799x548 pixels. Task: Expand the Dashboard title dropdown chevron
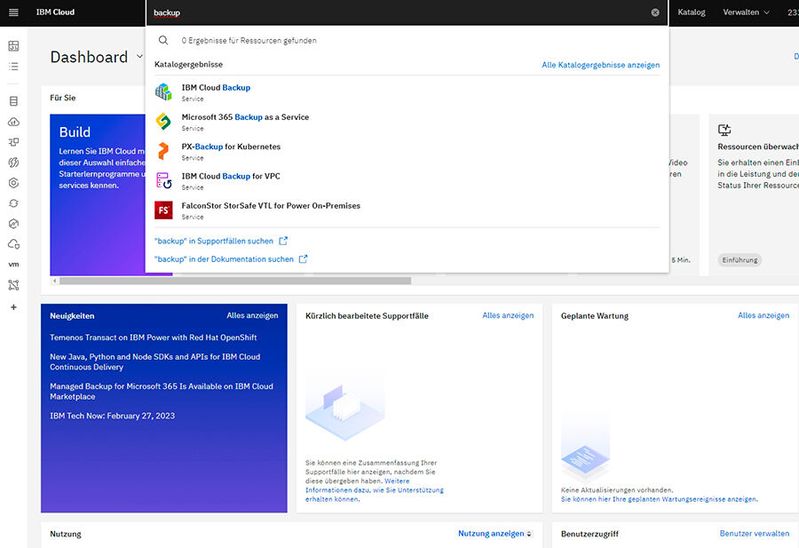click(140, 57)
